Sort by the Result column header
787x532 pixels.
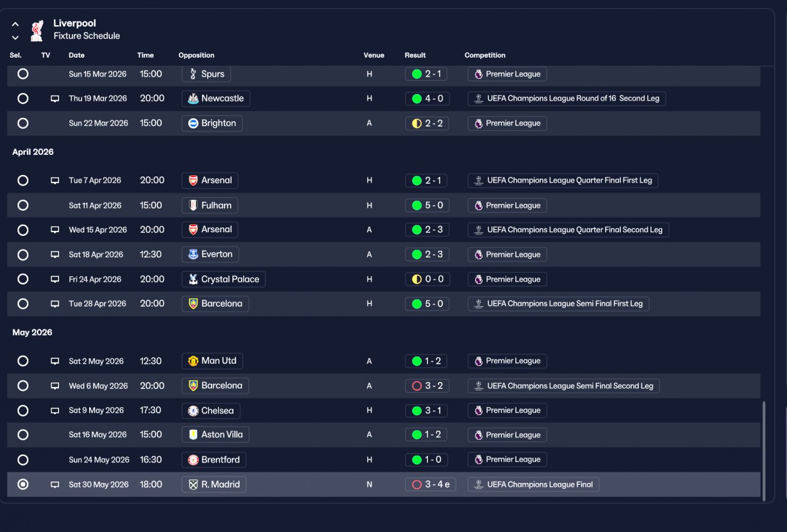pyautogui.click(x=415, y=55)
